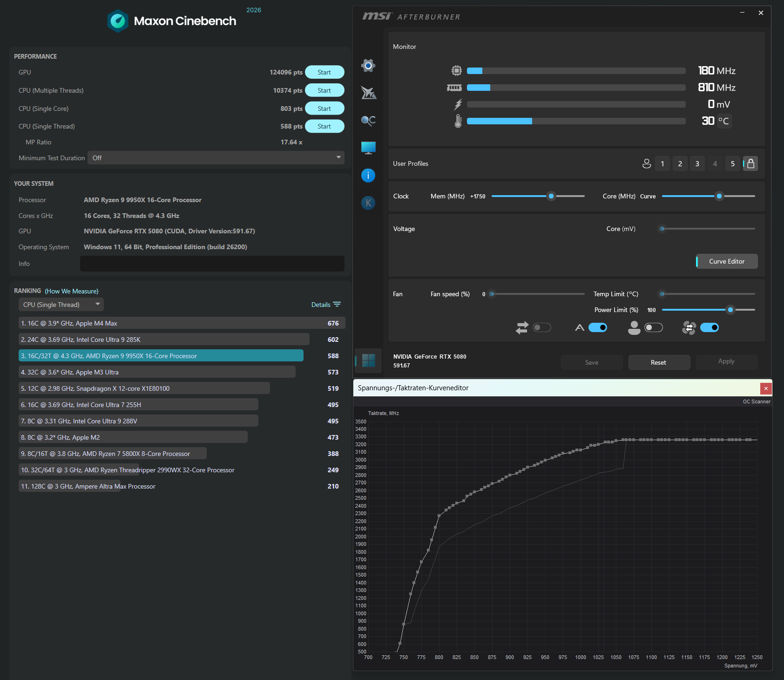Click the Info text field in Your System
Image resolution: width=784 pixels, height=680 pixels.
pos(212,264)
